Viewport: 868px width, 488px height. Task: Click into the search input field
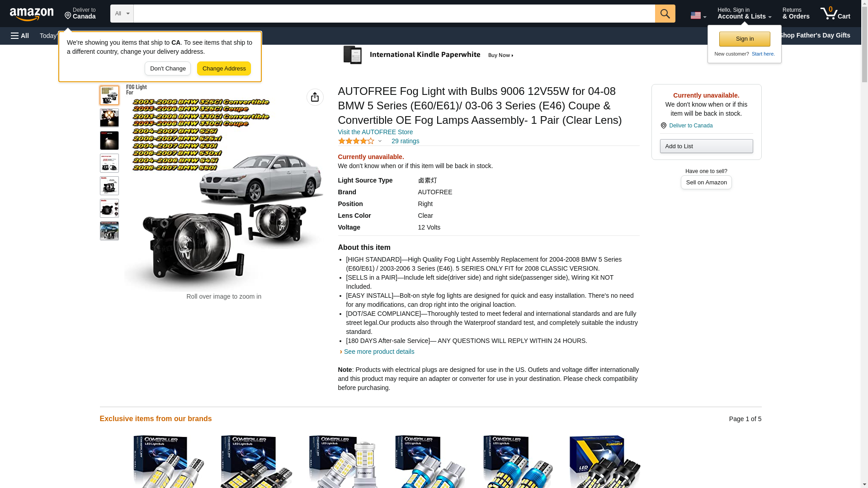(x=393, y=14)
